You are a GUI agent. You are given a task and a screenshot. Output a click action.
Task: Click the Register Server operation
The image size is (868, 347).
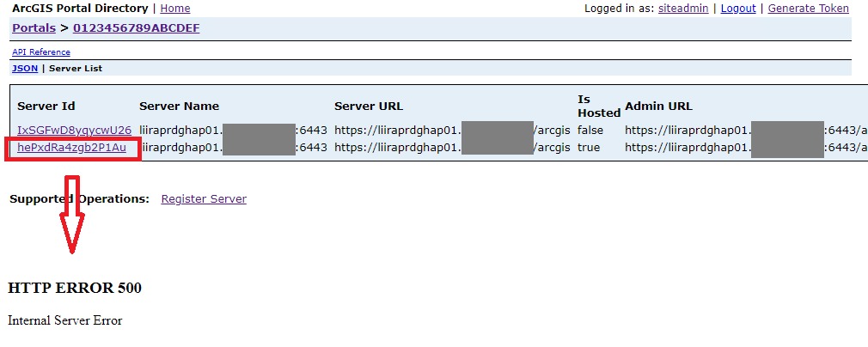204,198
